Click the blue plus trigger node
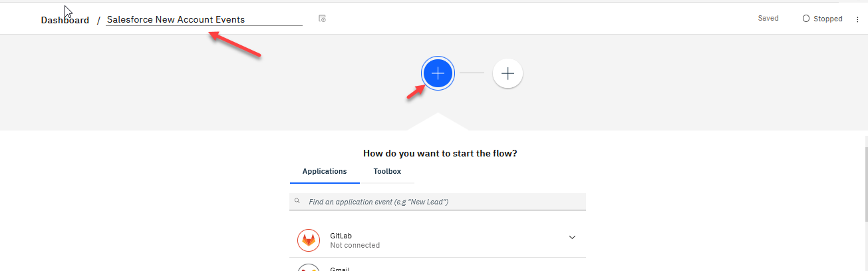 (438, 73)
